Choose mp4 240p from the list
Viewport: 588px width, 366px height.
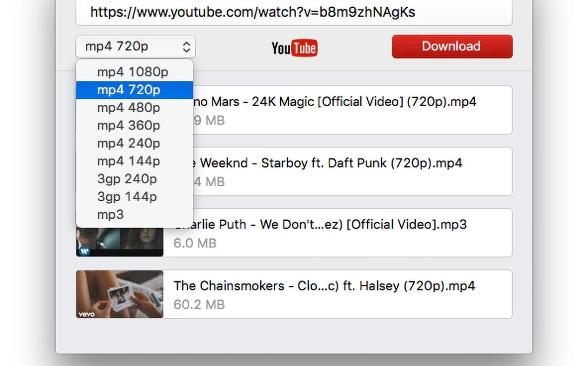tap(129, 143)
